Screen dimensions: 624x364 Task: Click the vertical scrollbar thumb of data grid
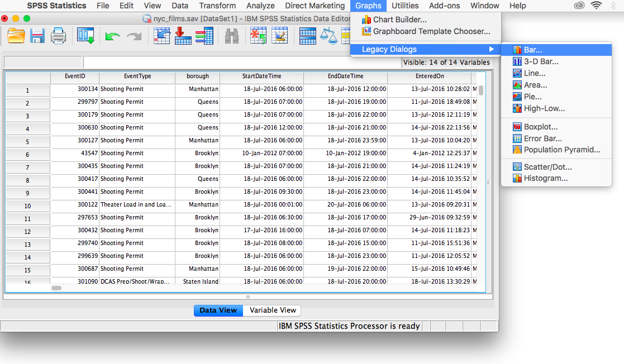481,90
